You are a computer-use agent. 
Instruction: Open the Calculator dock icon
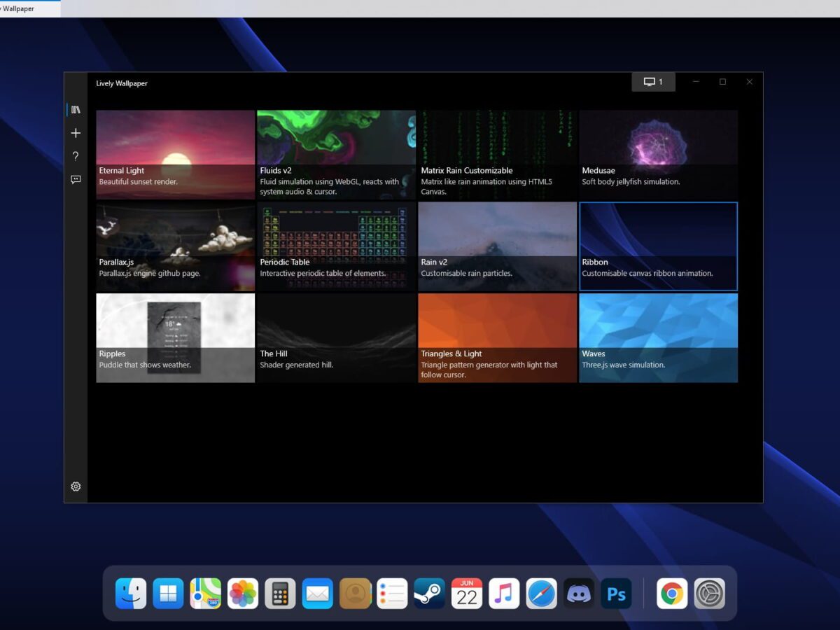click(x=280, y=594)
